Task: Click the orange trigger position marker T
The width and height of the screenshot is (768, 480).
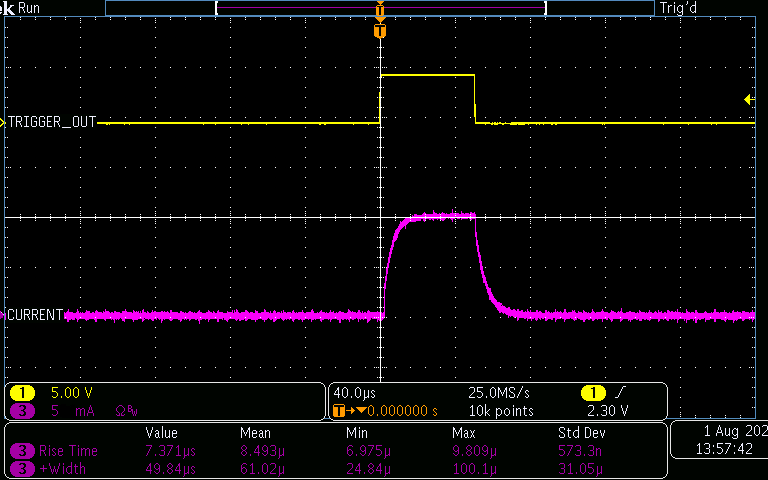Action: point(380,31)
